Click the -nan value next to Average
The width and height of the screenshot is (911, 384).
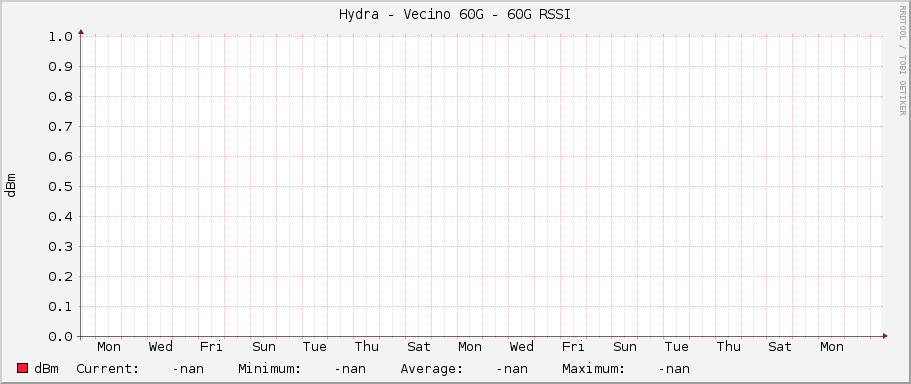[x=512, y=369]
